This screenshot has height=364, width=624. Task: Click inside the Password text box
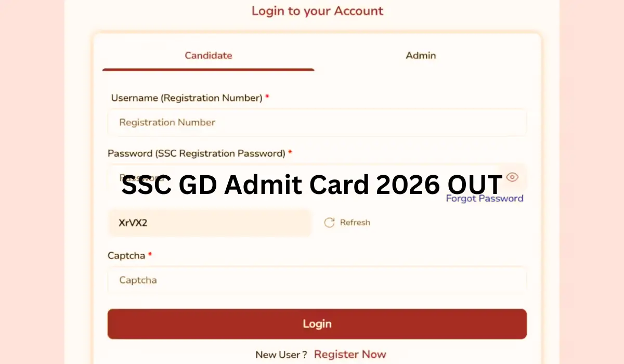(x=317, y=177)
